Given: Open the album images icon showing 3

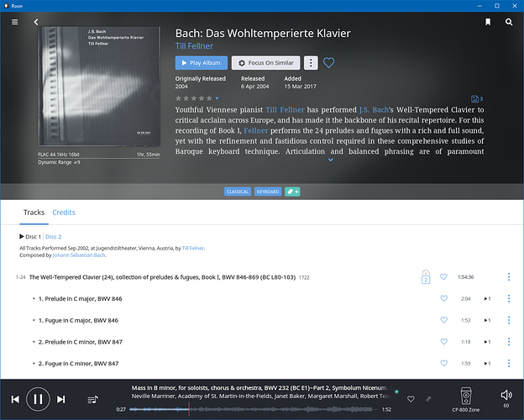Looking at the screenshot, I should tap(476, 98).
